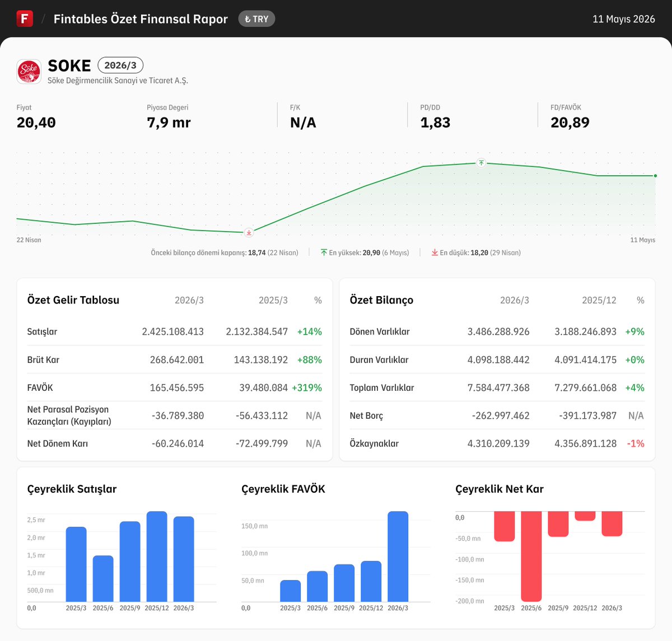Click Brüt Kar value 268.642.001
The image size is (672, 641).
pyautogui.click(x=177, y=359)
